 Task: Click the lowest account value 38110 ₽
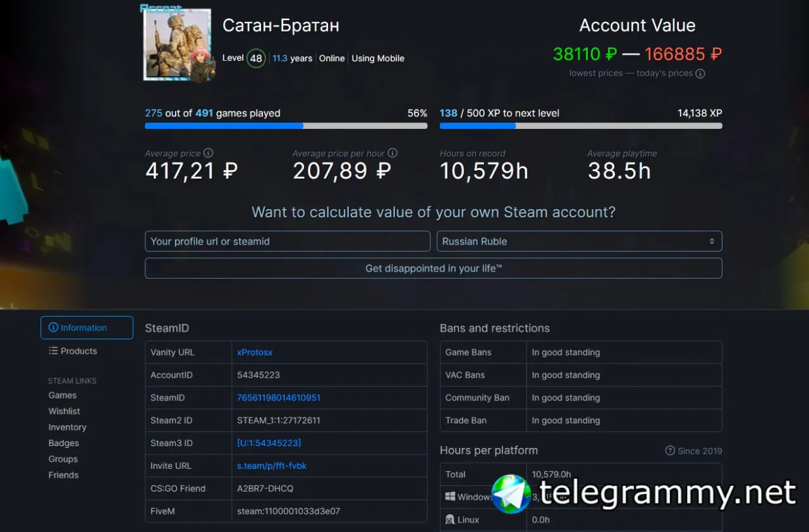(x=585, y=54)
